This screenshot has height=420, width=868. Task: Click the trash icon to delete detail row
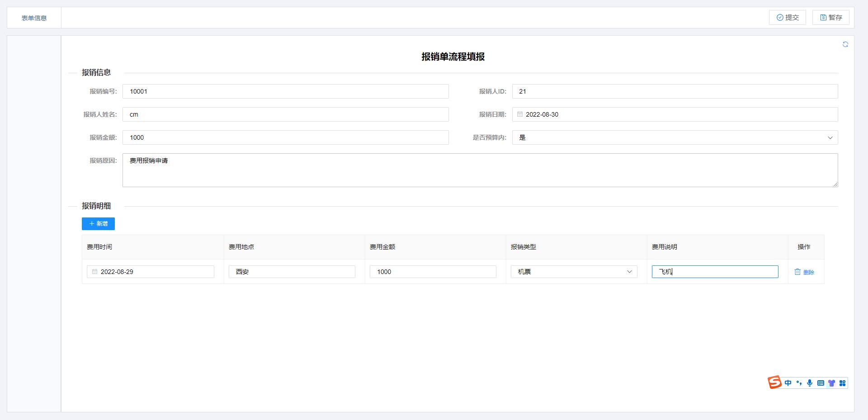797,272
